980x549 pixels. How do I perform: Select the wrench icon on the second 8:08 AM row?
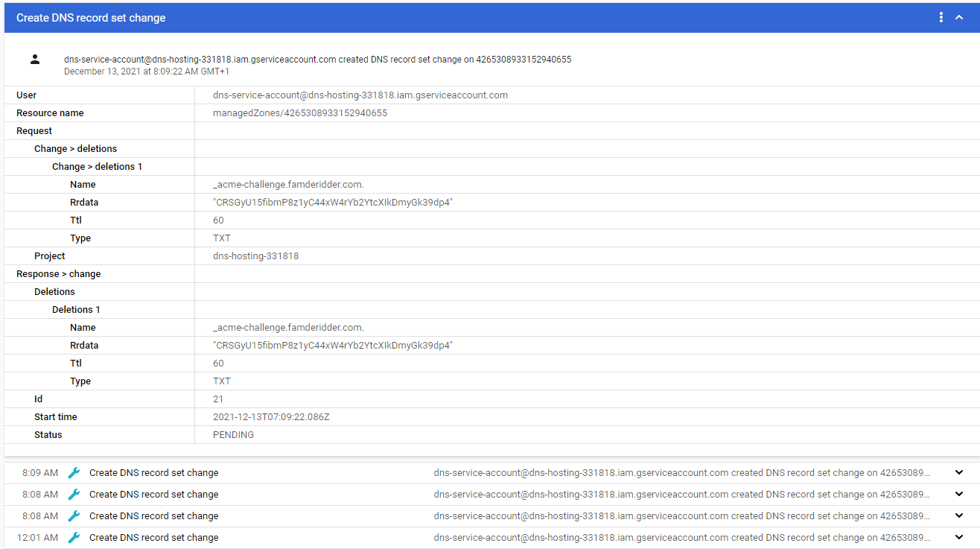pos(74,515)
